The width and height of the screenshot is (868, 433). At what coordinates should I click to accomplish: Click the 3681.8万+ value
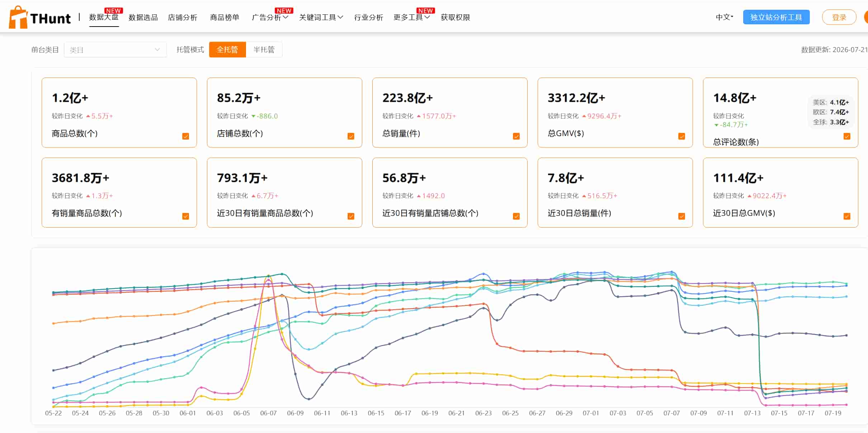coord(80,178)
